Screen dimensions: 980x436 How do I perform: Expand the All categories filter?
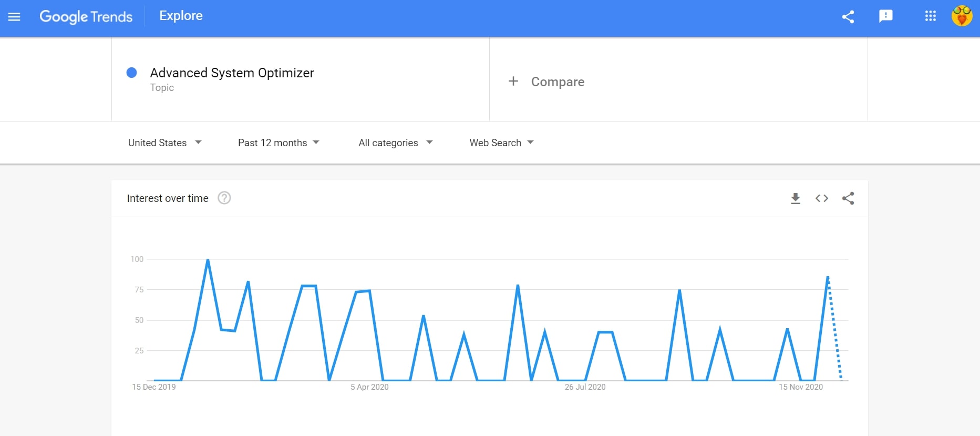coord(395,143)
